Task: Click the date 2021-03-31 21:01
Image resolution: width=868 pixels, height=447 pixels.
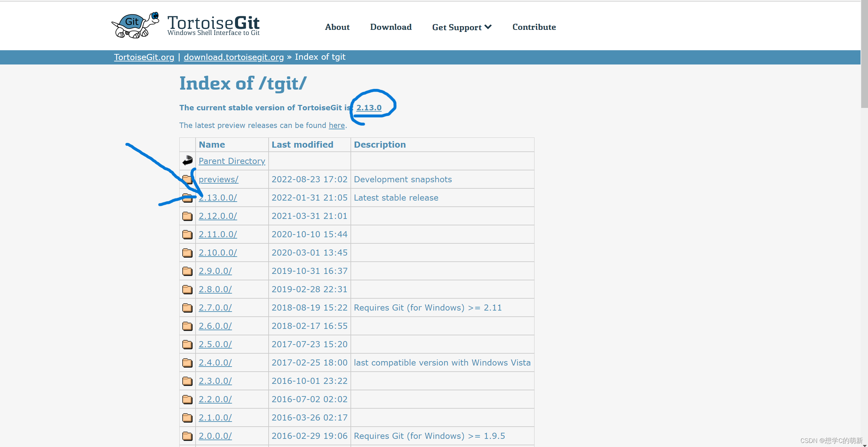Action: click(309, 216)
